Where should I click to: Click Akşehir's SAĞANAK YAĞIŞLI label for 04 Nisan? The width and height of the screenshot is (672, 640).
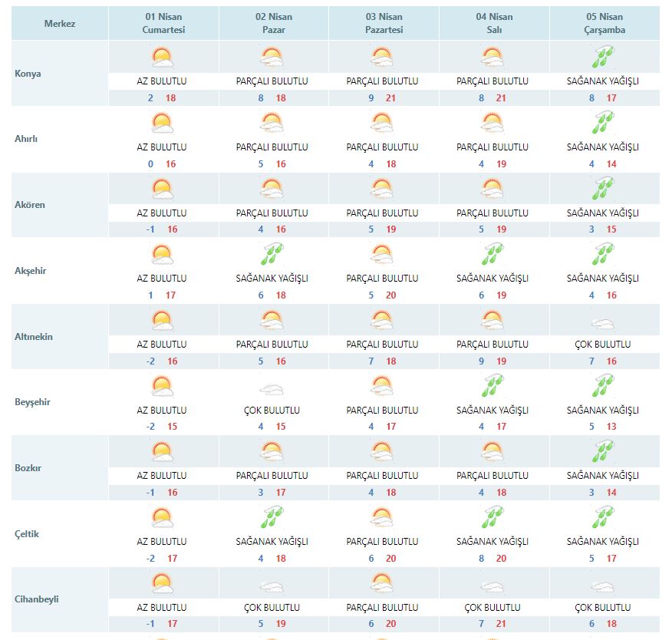point(492,279)
